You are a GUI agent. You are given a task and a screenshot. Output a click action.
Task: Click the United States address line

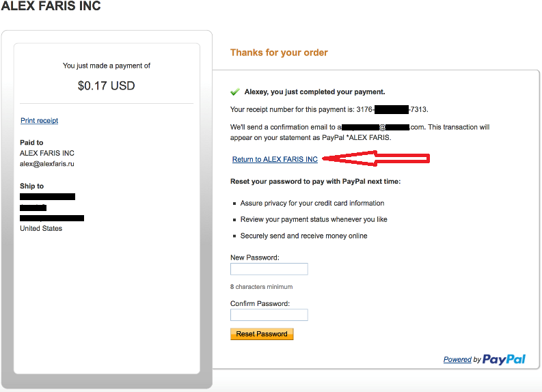[41, 228]
